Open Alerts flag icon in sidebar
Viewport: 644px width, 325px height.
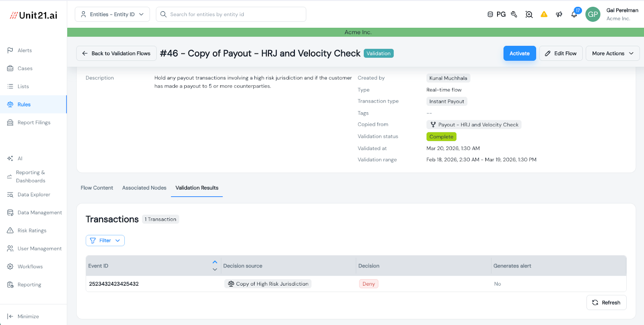10,50
